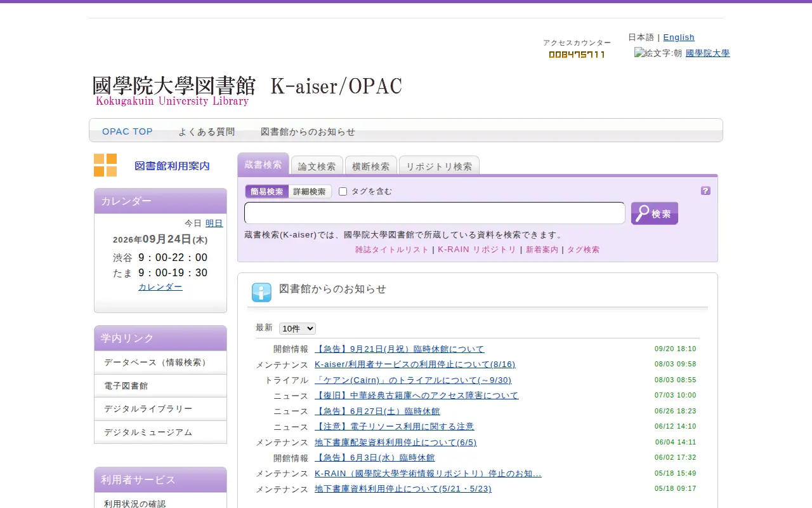
Task: Open notice 【急告】6月3日(水）臨時休館
Action: coord(375,458)
